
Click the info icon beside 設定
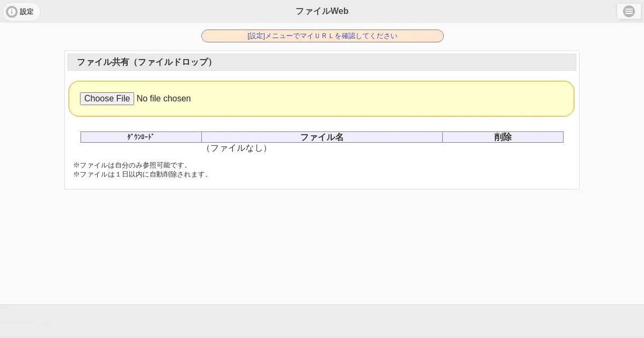[x=11, y=12]
